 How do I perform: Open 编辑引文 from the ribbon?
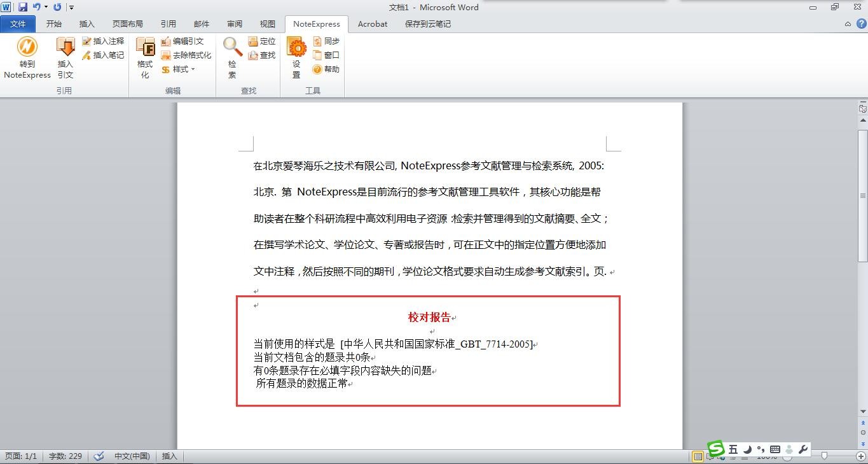point(183,41)
